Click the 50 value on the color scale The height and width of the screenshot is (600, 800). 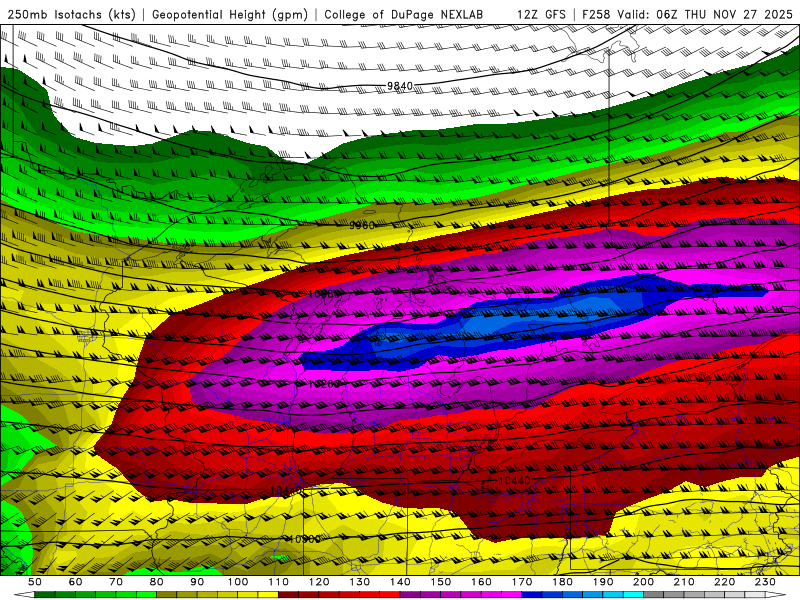point(35,582)
